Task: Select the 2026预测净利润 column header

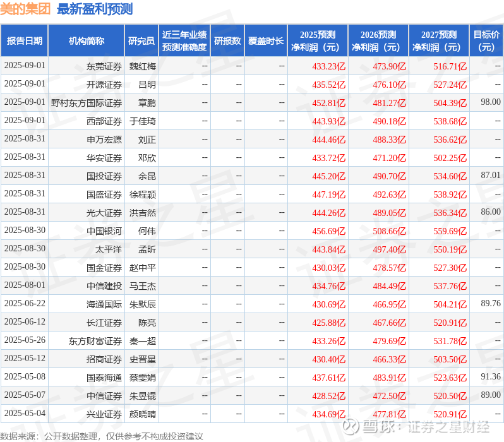Action: 378,41
